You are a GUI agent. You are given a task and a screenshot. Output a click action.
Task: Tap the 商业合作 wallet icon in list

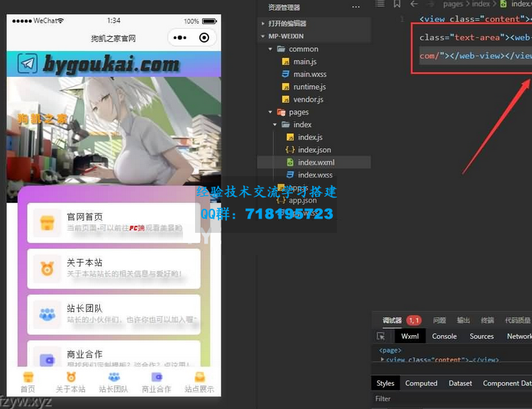tap(47, 359)
